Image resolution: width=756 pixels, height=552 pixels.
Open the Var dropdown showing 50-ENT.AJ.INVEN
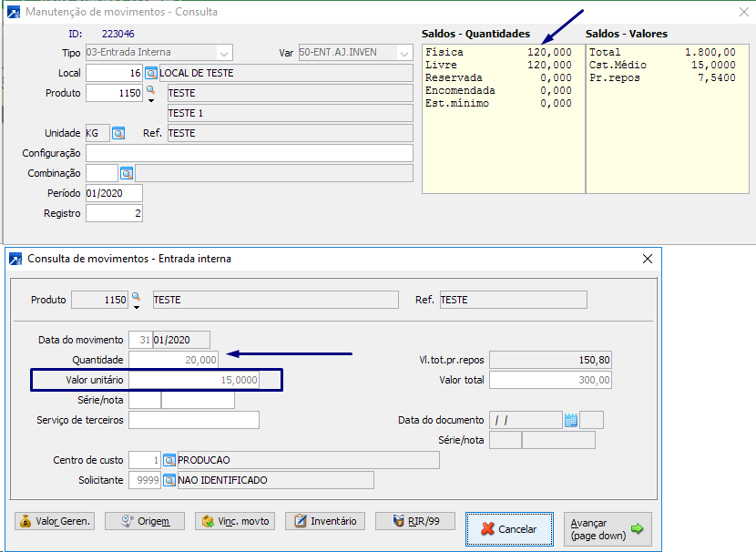click(404, 53)
